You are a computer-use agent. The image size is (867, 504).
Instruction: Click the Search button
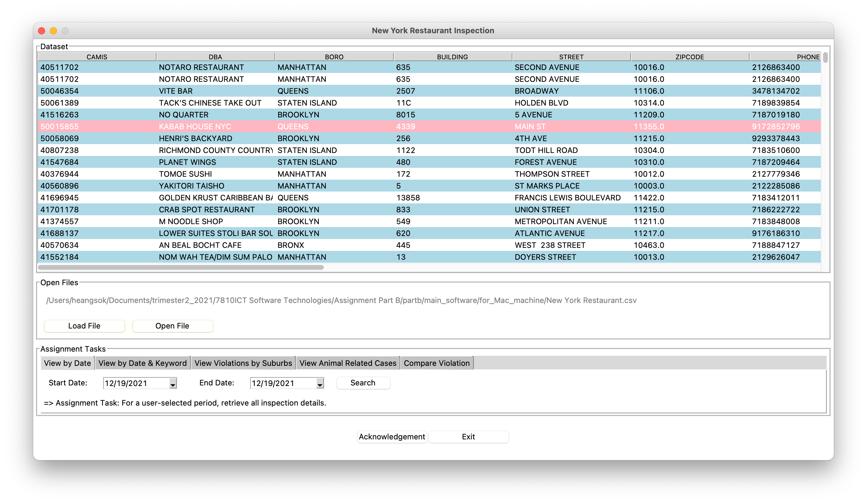point(363,383)
